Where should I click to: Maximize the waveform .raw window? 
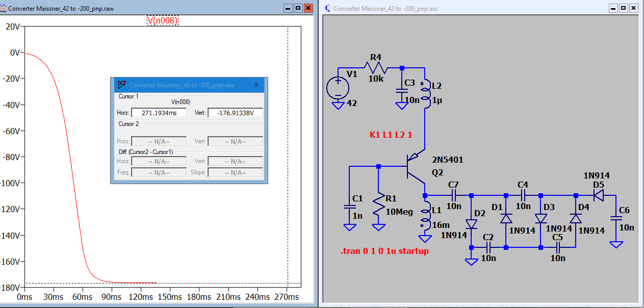pyautogui.click(x=298, y=8)
